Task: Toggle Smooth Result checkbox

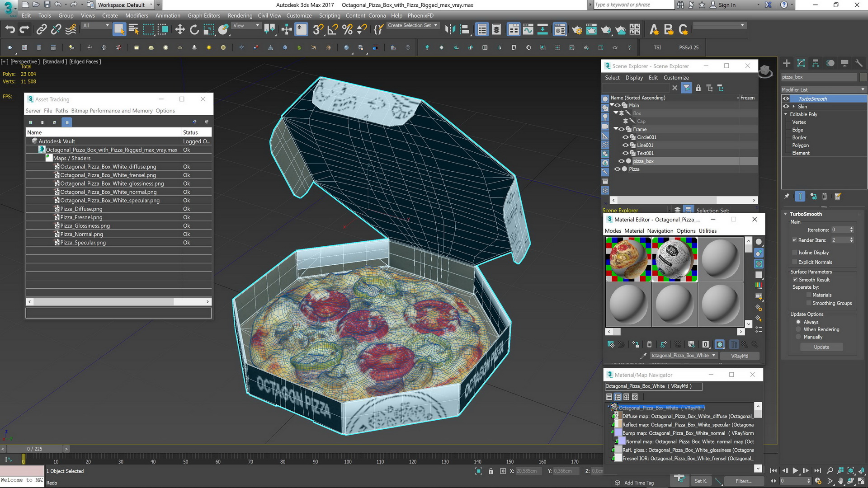Action: 795,280
